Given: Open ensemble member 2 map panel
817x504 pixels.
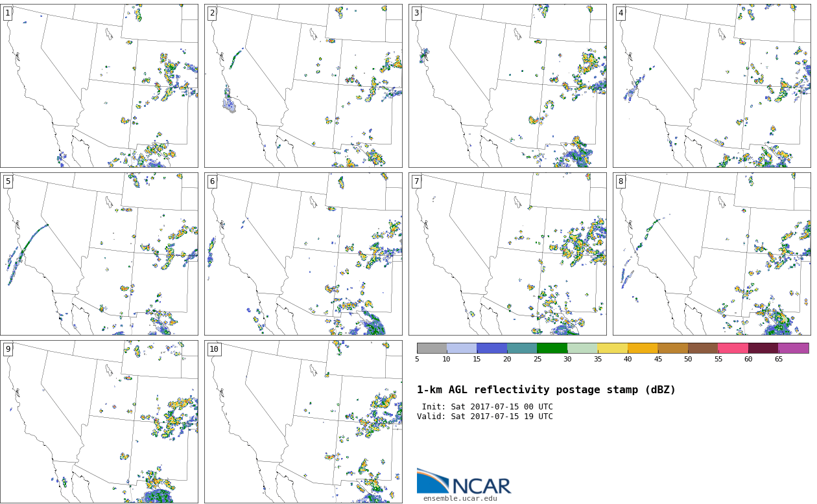Looking at the screenshot, I should point(303,86).
